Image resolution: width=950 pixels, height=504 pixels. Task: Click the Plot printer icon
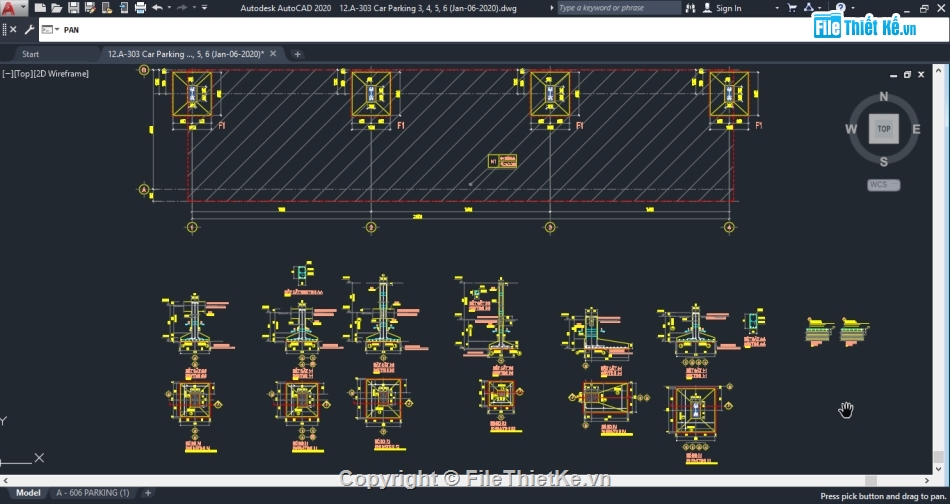[x=140, y=8]
